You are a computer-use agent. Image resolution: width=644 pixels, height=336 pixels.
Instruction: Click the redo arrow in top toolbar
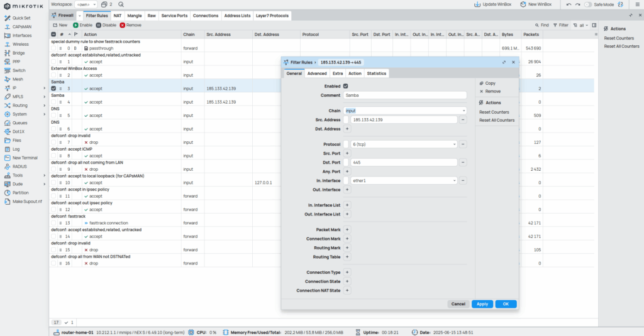[x=578, y=4]
